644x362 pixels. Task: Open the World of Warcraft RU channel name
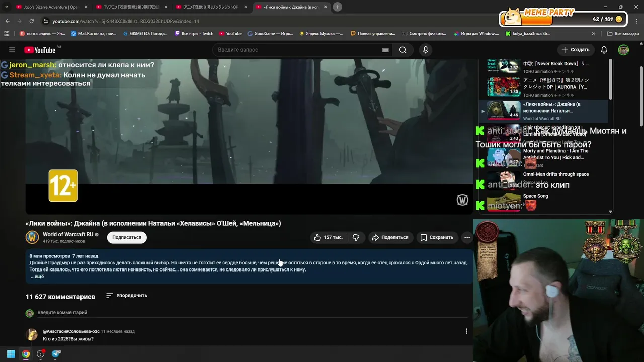point(68,234)
